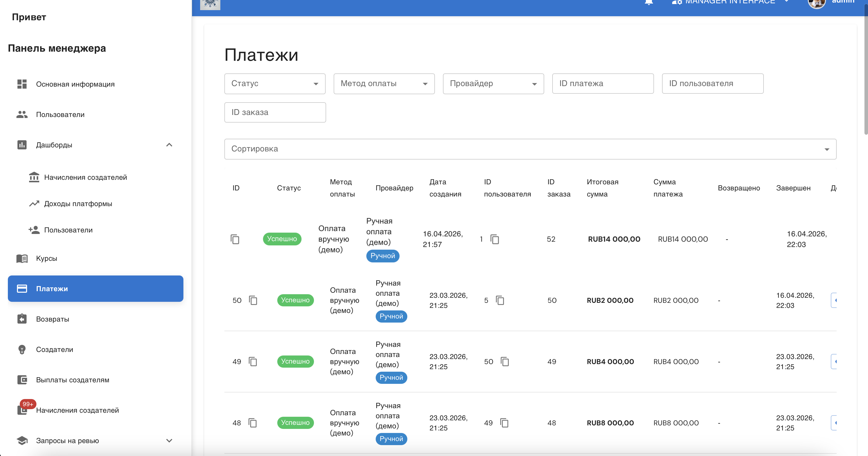Screen dimensions: 868x456
Task: Open the Провайдер filter dropdown
Action: [493, 84]
